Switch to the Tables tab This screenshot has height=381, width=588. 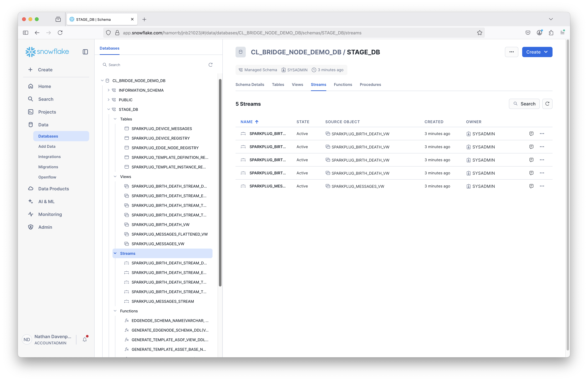(x=278, y=85)
